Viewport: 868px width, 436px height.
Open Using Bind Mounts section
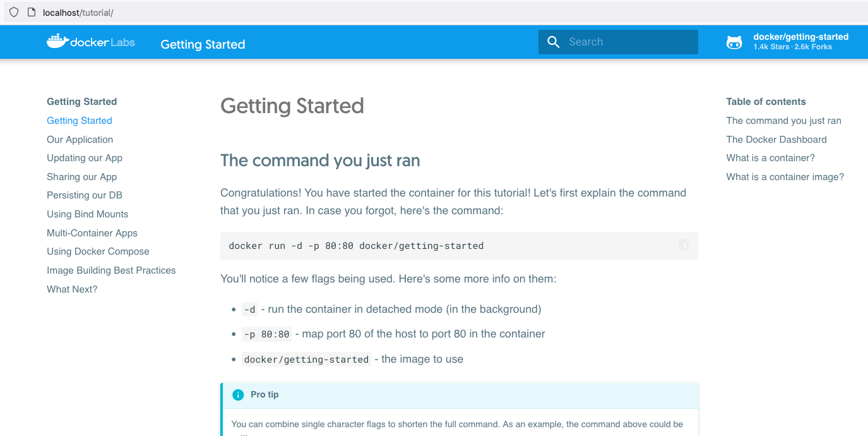tap(88, 214)
